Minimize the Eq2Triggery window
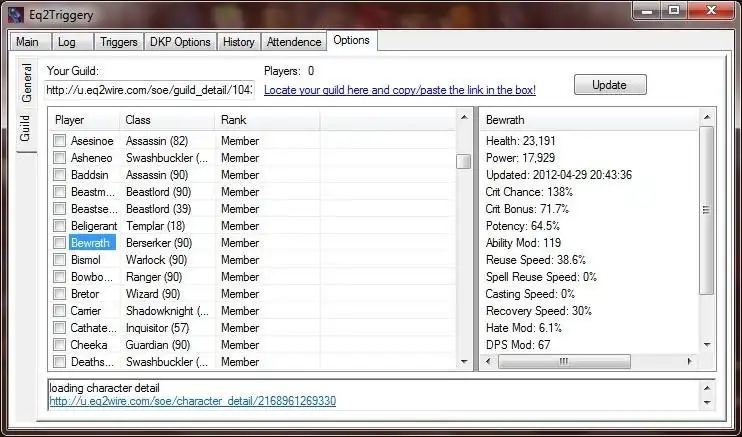Screen dimensions: 742x437 point(648,10)
